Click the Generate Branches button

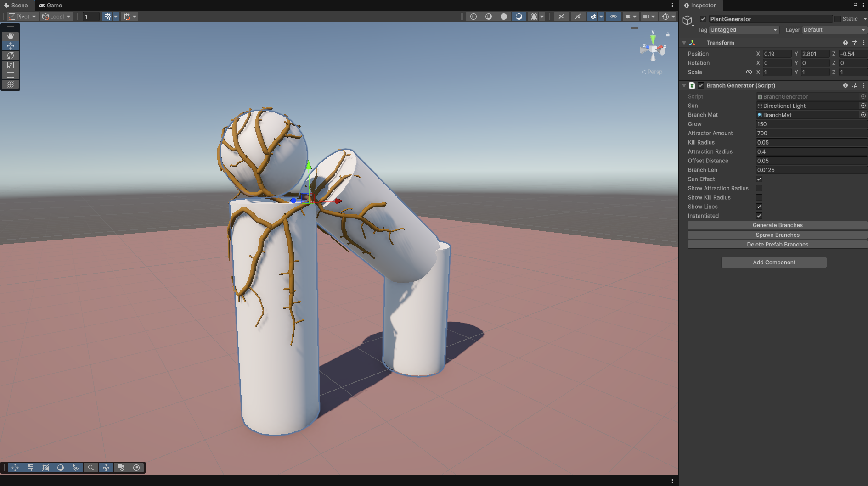pyautogui.click(x=777, y=225)
